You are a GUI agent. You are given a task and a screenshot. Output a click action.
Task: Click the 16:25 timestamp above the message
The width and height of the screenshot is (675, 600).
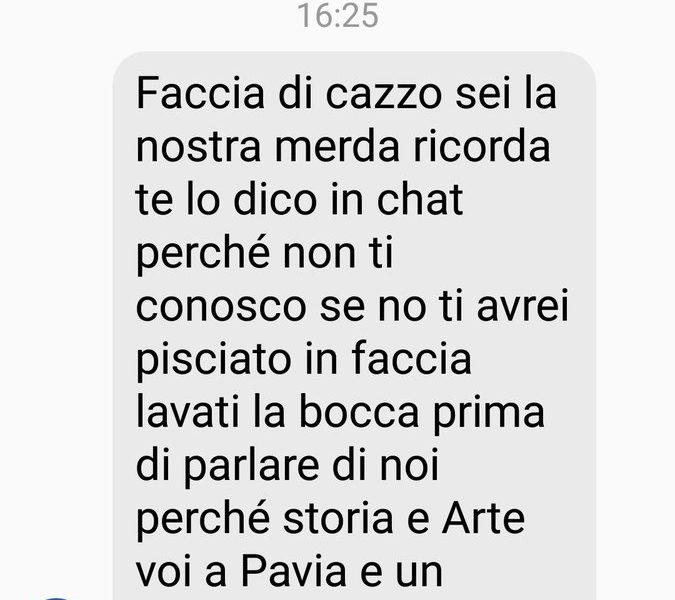(338, 16)
